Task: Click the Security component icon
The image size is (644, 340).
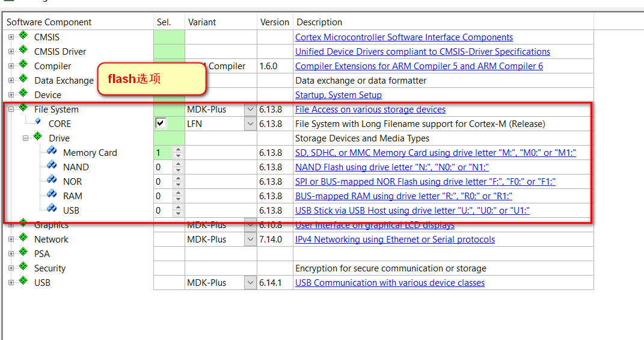Action: (23, 267)
